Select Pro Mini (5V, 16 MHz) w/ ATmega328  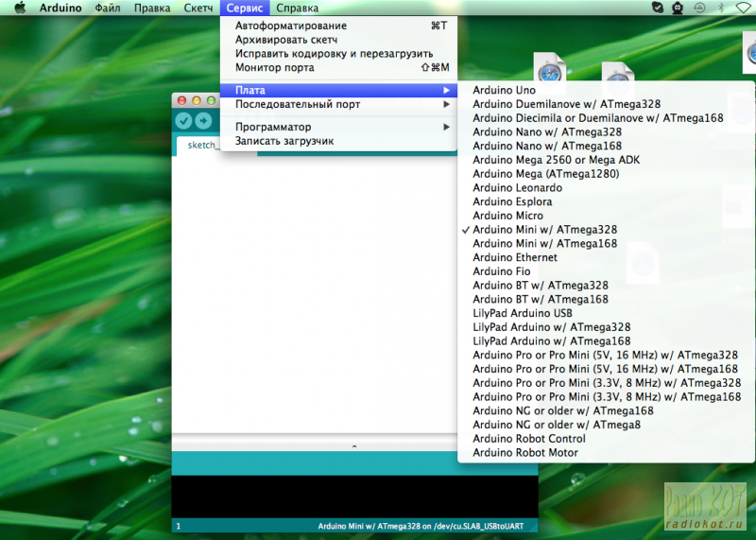[606, 356]
